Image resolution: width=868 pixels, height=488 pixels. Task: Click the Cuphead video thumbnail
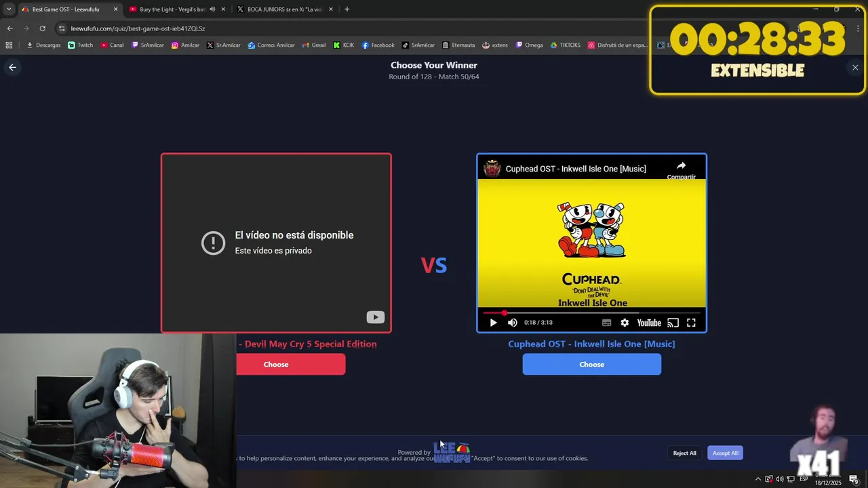click(591, 243)
